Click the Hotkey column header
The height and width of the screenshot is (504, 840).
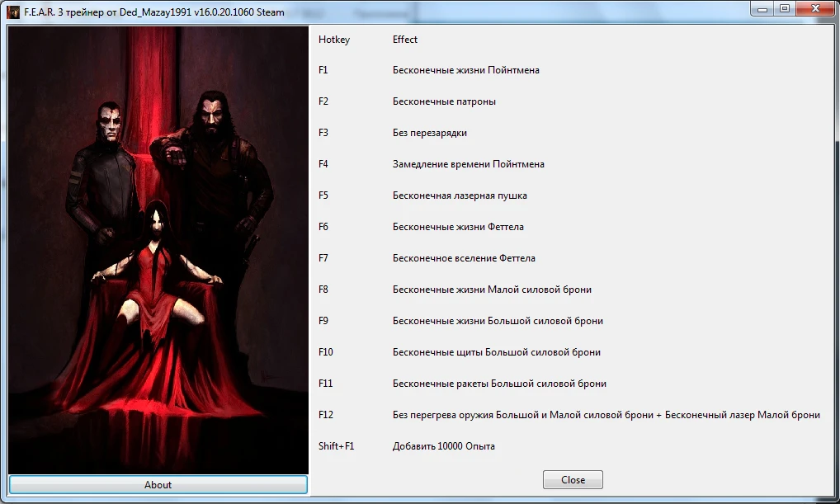(333, 39)
